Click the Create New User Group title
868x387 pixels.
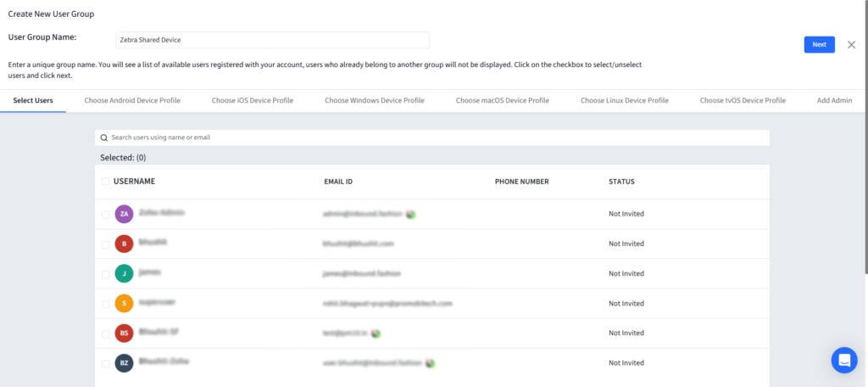pyautogui.click(x=51, y=14)
